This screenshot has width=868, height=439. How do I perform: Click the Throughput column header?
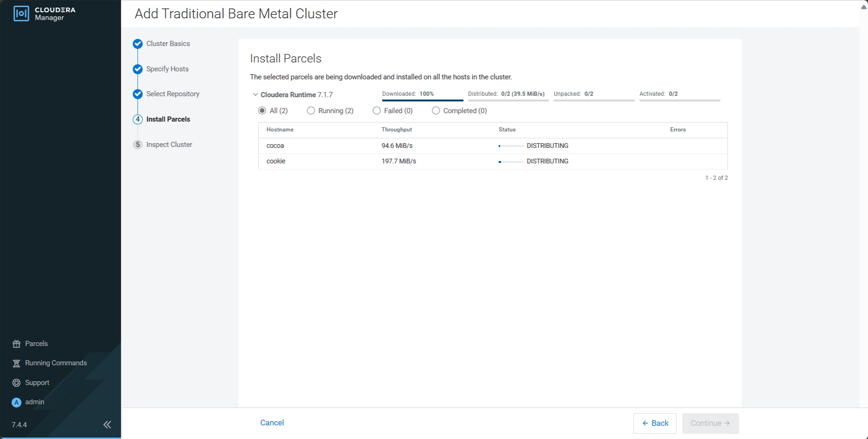pos(397,130)
